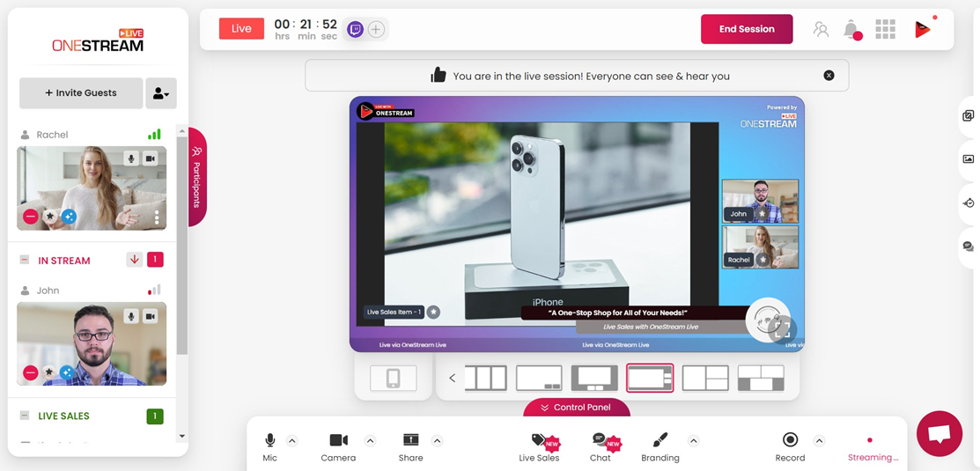980x471 pixels.
Task: Collapse the LIVE SALES section
Action: (x=25, y=416)
